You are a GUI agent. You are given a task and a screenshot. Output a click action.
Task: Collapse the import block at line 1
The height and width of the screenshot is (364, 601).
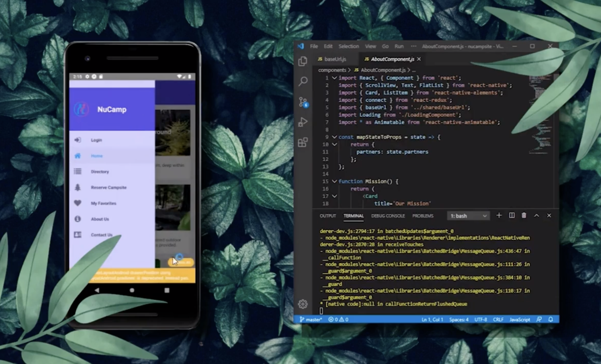334,78
